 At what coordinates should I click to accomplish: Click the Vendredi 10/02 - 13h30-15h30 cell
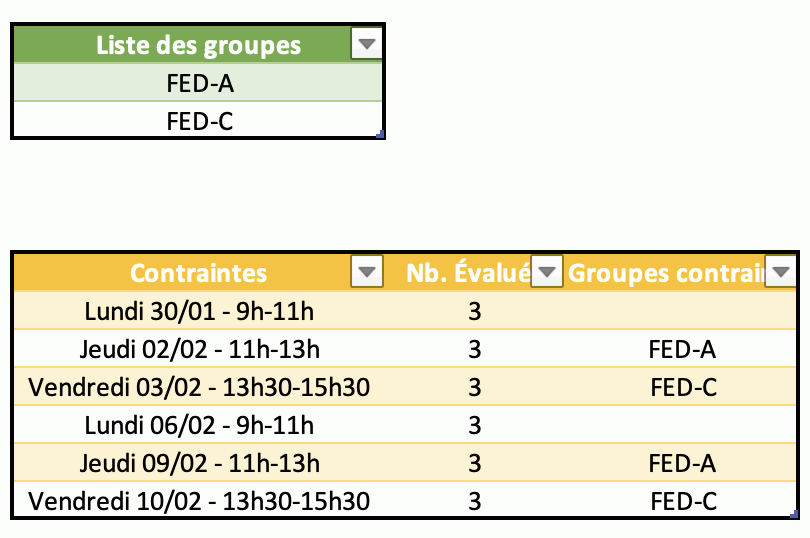(199, 501)
